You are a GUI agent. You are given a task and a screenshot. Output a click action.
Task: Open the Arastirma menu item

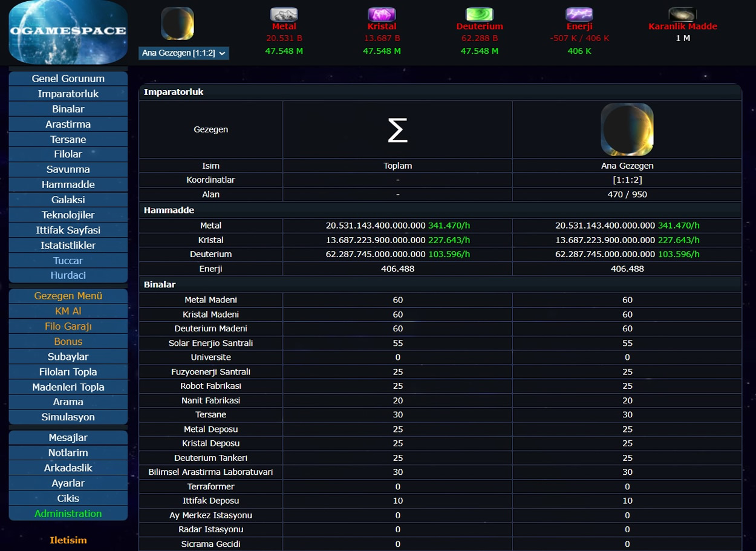click(68, 124)
